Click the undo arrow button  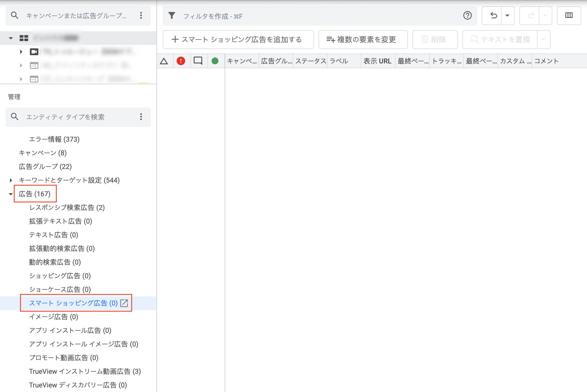[493, 16]
